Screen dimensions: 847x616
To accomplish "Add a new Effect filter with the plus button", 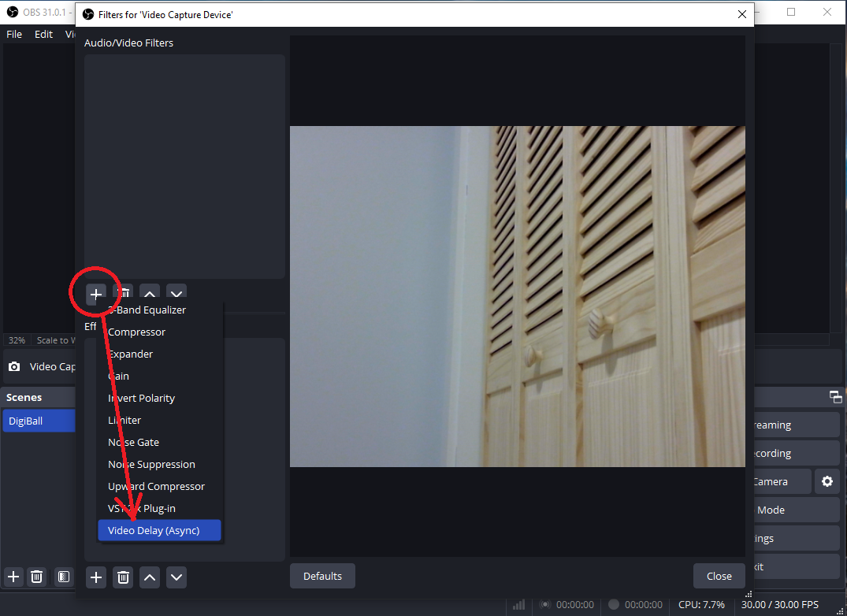I will click(96, 577).
